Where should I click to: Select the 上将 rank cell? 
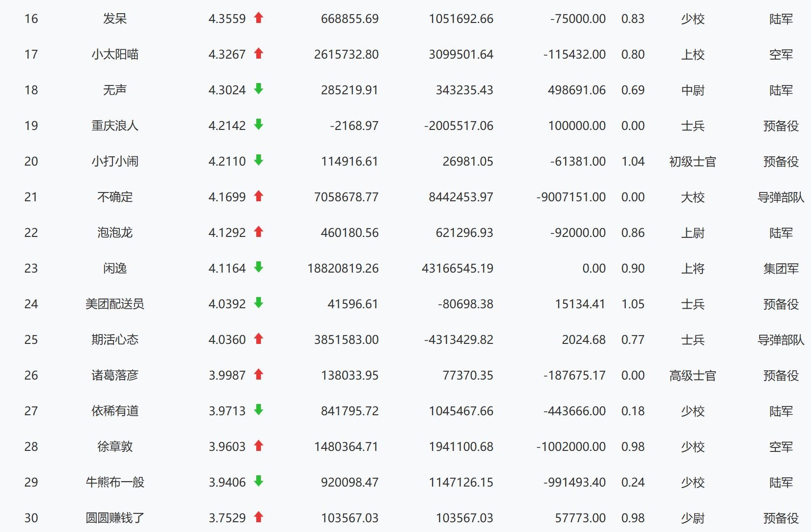pos(693,268)
